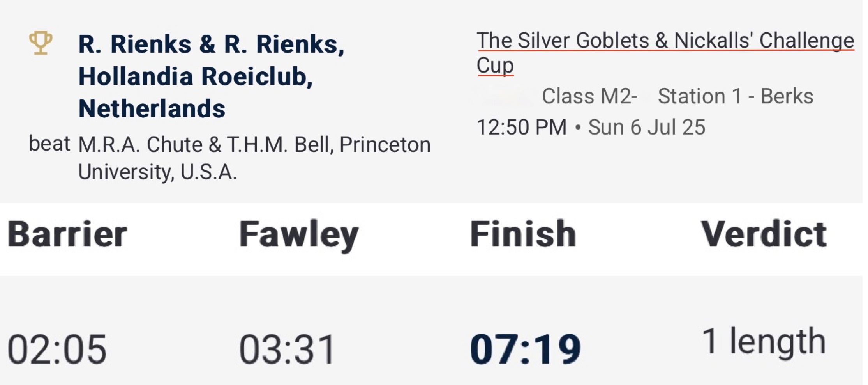Click the bold 07:19 Finish time
Screen dimensions: 868x385
pos(525,349)
